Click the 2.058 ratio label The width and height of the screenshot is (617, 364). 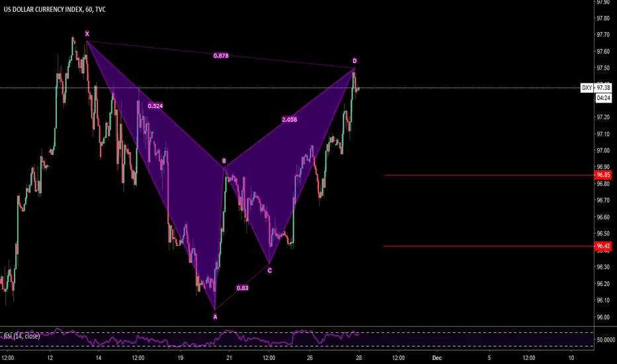point(289,120)
